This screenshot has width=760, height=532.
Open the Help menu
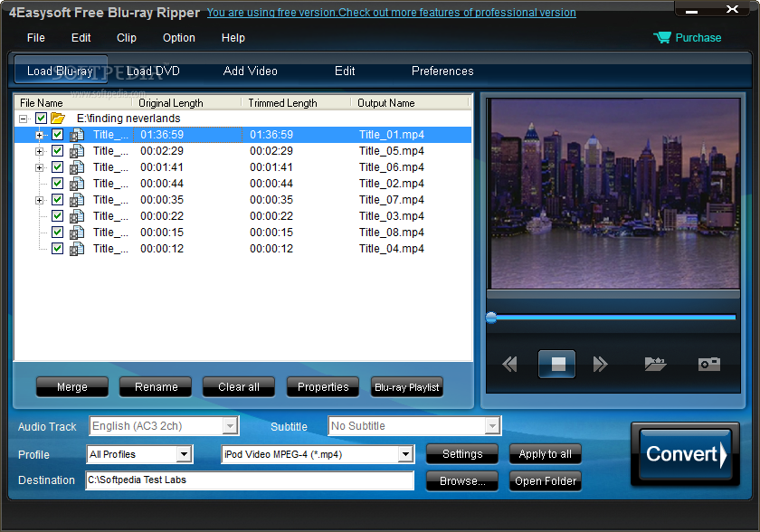point(233,38)
